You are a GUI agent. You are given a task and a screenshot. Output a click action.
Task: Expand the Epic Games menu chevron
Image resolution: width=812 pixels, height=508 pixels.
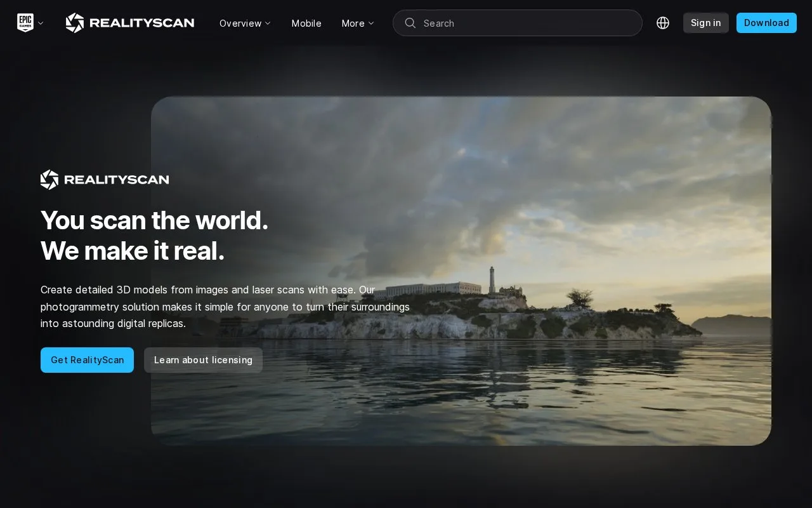pyautogui.click(x=41, y=23)
